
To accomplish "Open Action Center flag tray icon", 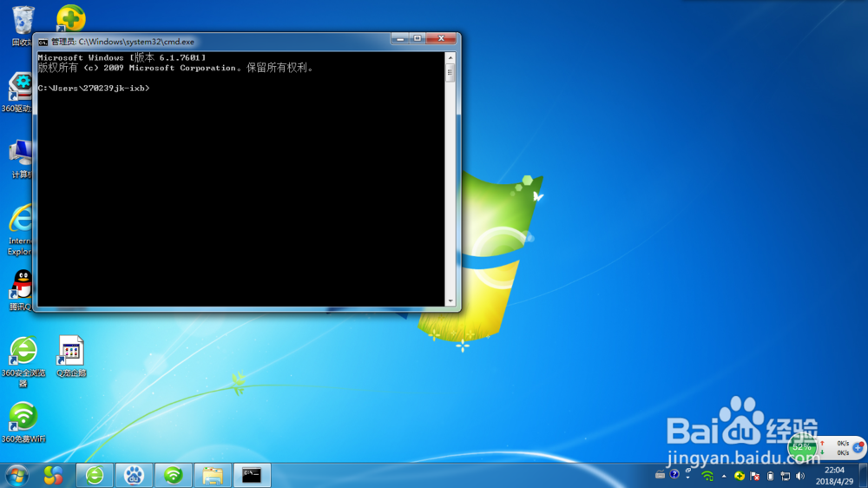I will [754, 476].
